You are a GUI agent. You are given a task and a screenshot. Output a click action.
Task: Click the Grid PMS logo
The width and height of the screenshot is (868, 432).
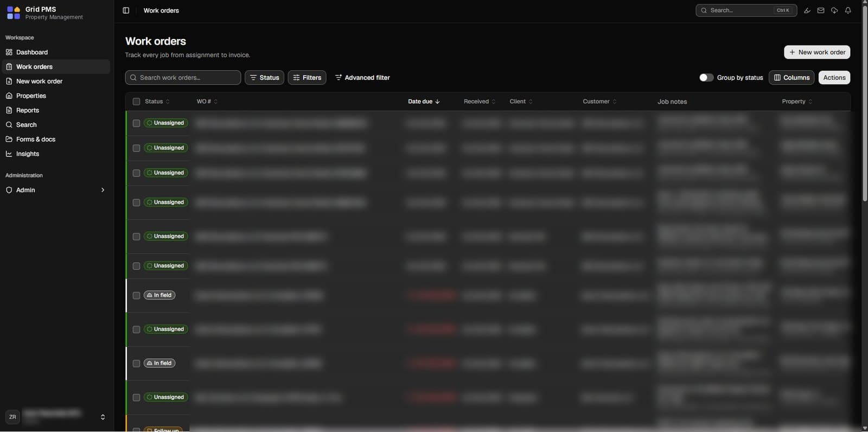14,13
